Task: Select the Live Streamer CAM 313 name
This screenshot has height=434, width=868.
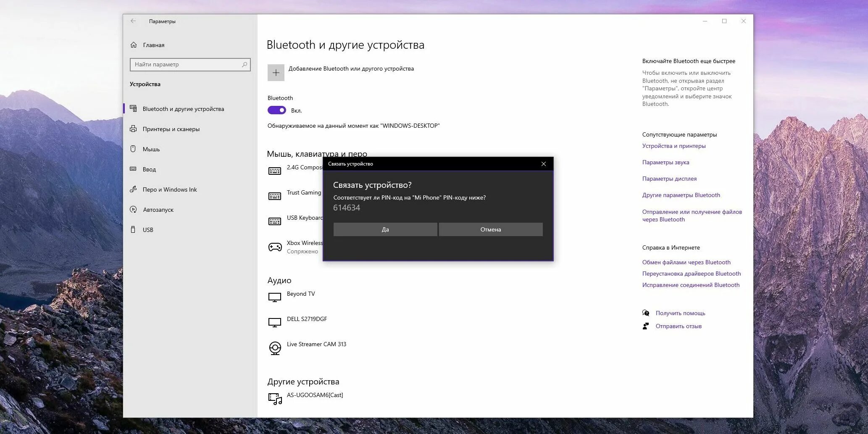Action: pyautogui.click(x=316, y=344)
